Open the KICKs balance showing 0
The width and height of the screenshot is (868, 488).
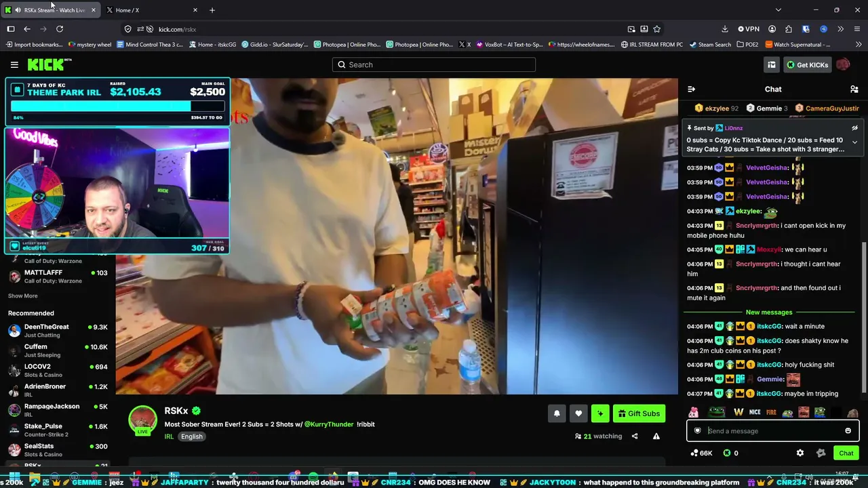[x=732, y=453]
